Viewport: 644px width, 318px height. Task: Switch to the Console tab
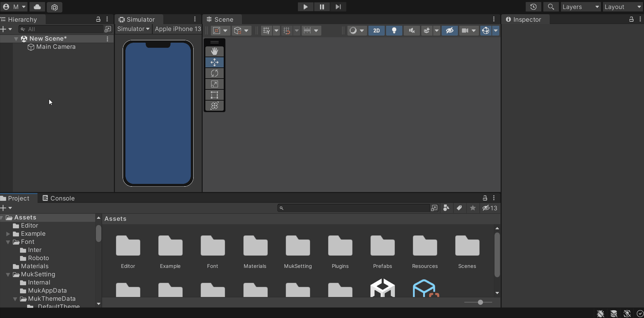58,198
